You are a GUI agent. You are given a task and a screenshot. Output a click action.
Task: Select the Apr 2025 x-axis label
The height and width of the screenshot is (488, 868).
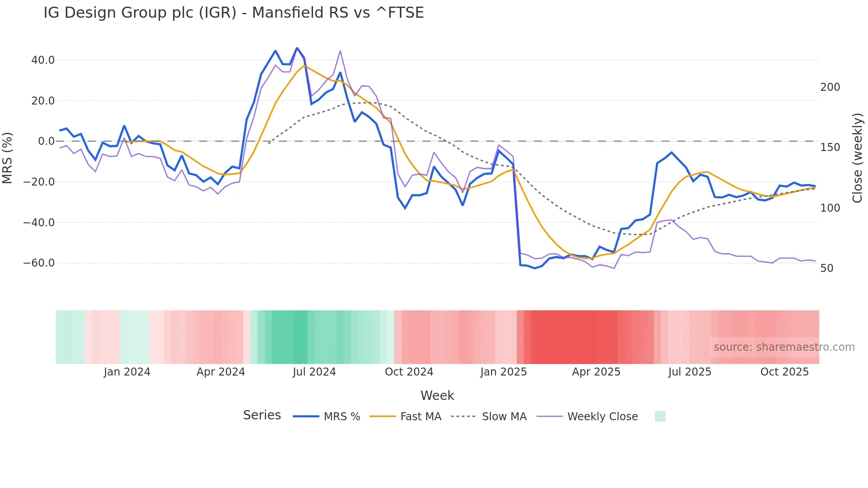click(x=597, y=372)
